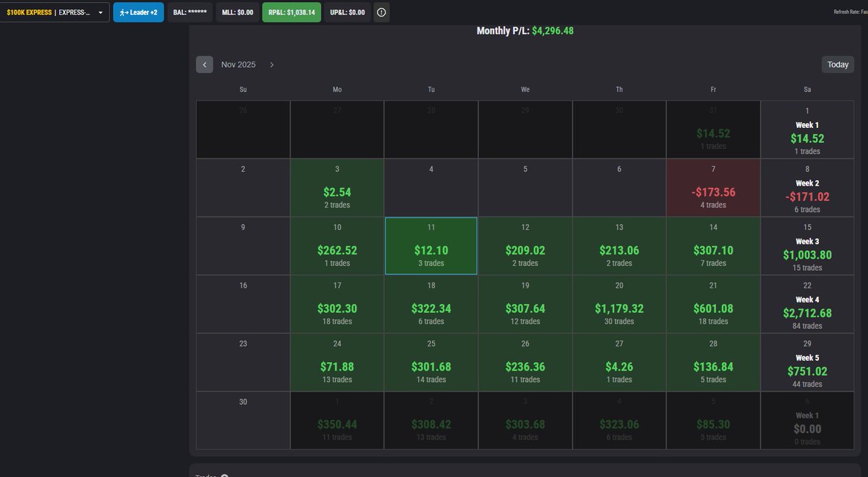
Task: Select November 20 cell showing $1,179.32
Action: pos(619,304)
